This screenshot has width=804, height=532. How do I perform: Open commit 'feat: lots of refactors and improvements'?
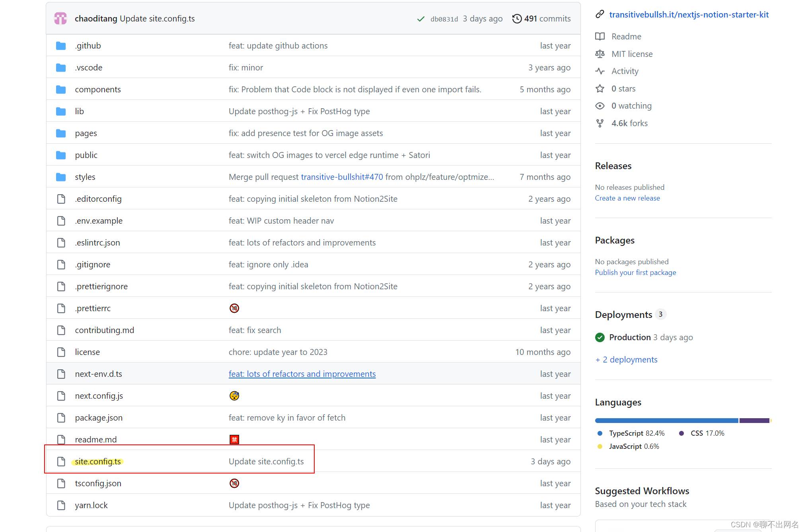302,374
